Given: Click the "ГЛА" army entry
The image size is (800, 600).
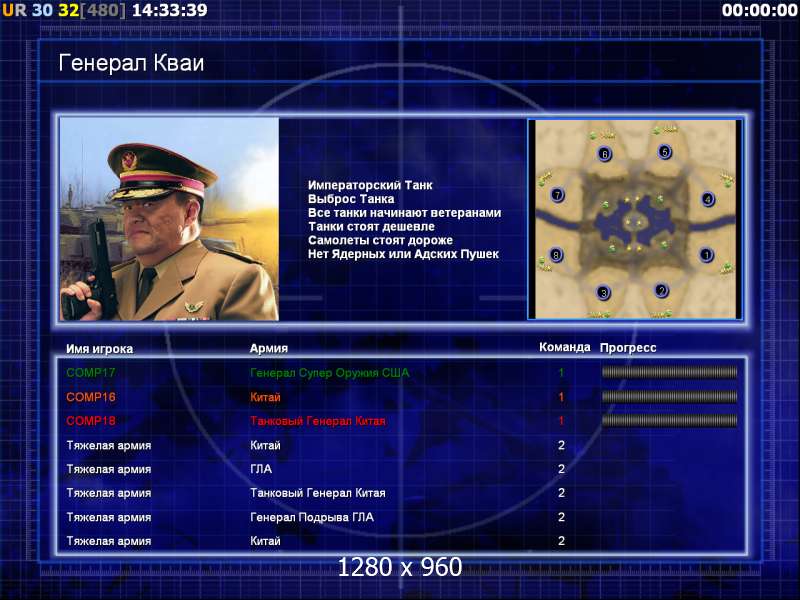Looking at the screenshot, I should (x=261, y=469).
